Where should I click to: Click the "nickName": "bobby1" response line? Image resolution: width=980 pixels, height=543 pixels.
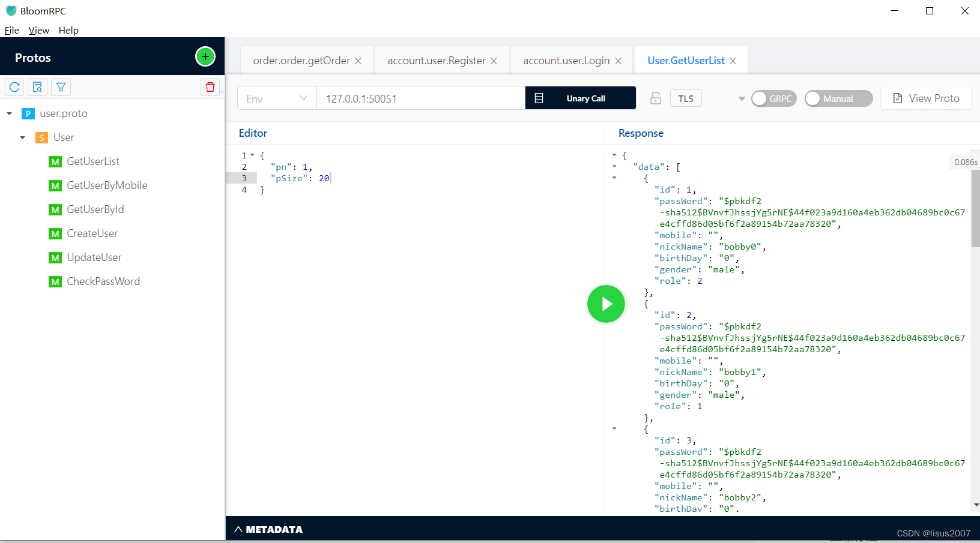(710, 372)
